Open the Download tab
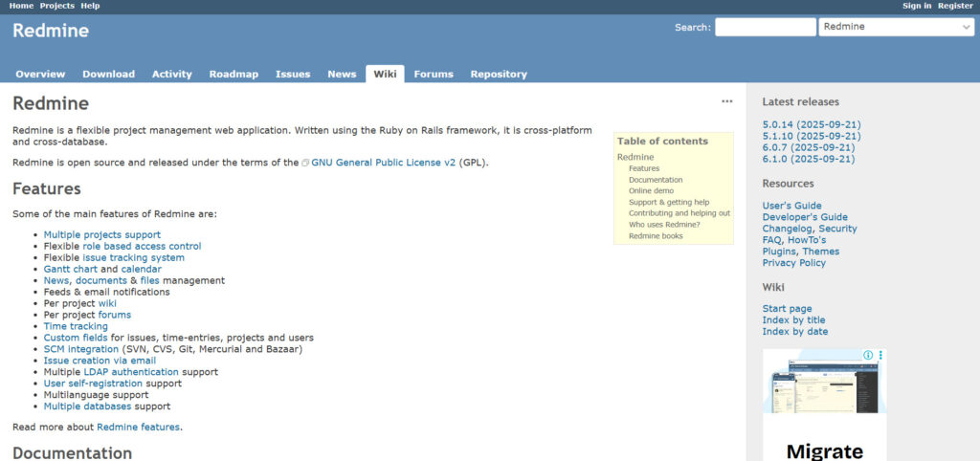Screen dimensions: 980x461 [x=109, y=74]
